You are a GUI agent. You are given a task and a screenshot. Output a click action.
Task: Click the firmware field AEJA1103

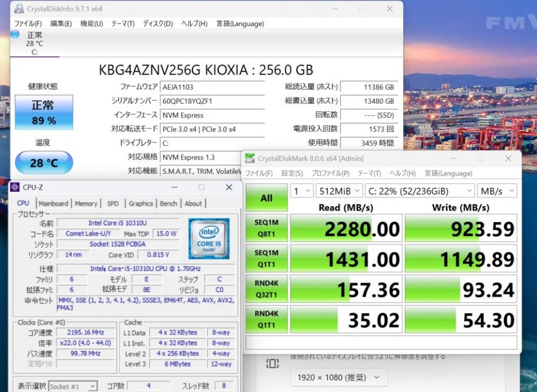point(212,87)
